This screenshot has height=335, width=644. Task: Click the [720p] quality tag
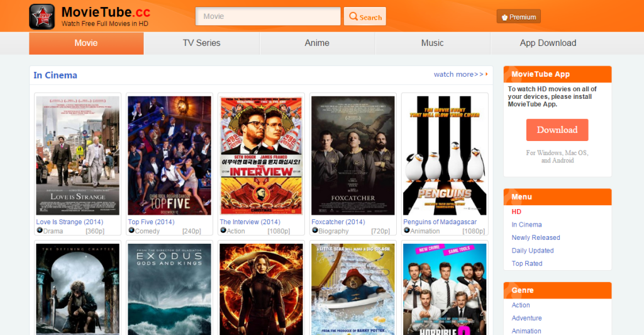click(380, 231)
